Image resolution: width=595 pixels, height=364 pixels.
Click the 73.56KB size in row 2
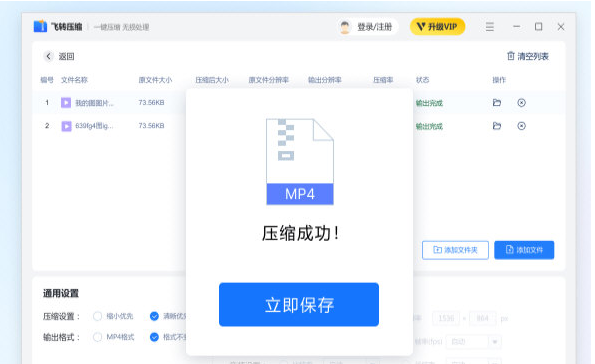click(151, 126)
